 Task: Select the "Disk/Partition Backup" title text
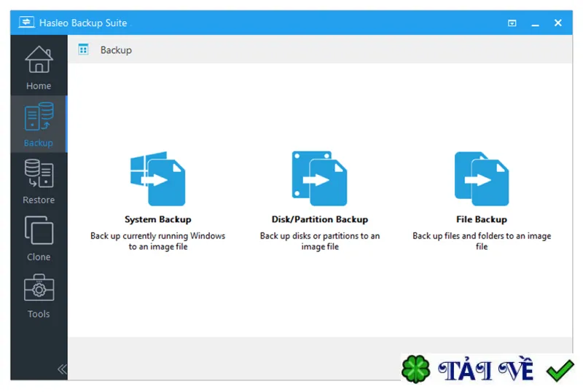pyautogui.click(x=320, y=219)
